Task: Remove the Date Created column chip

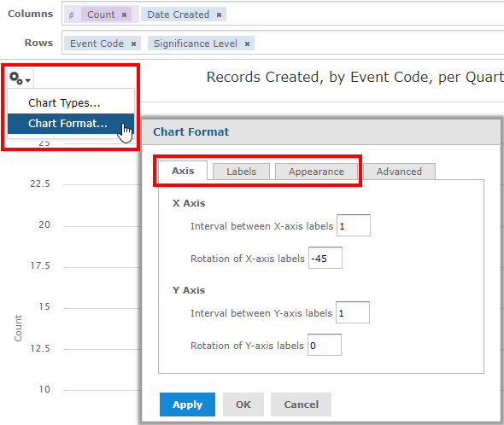Action: click(x=219, y=15)
